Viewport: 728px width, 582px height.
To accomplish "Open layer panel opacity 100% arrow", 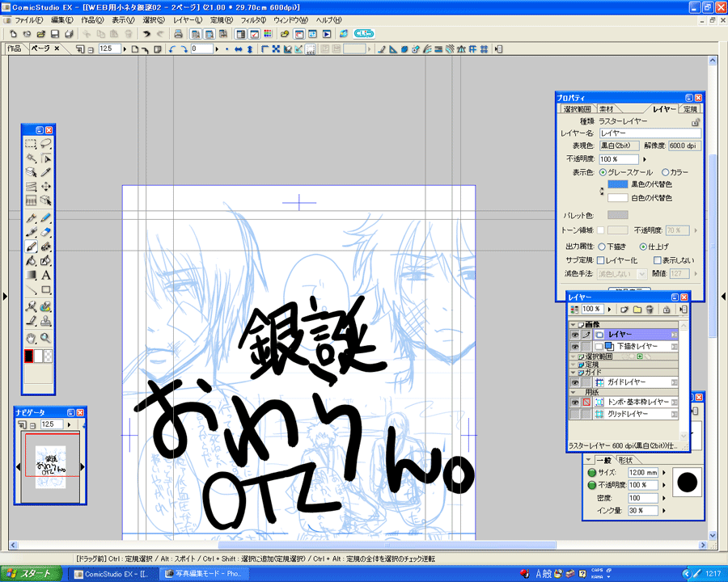I will click(610, 309).
